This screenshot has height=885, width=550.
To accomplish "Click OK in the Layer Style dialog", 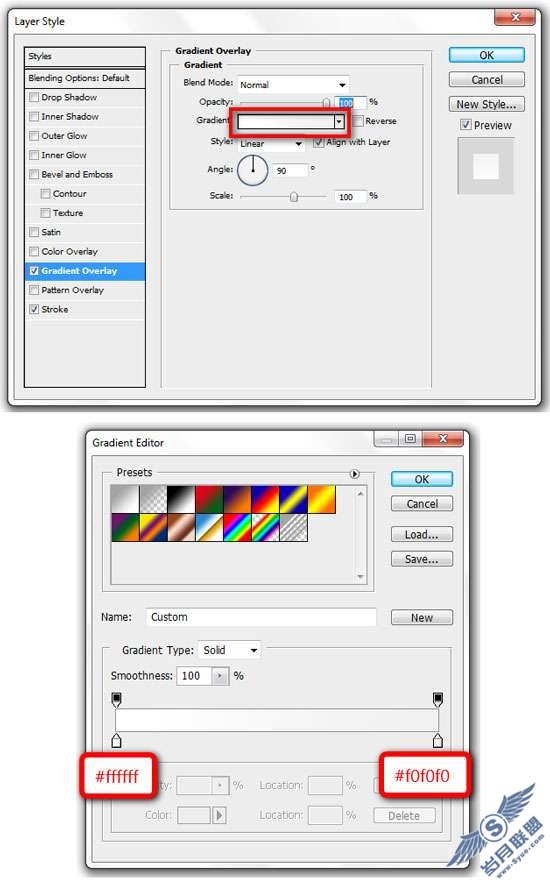I will (487, 55).
